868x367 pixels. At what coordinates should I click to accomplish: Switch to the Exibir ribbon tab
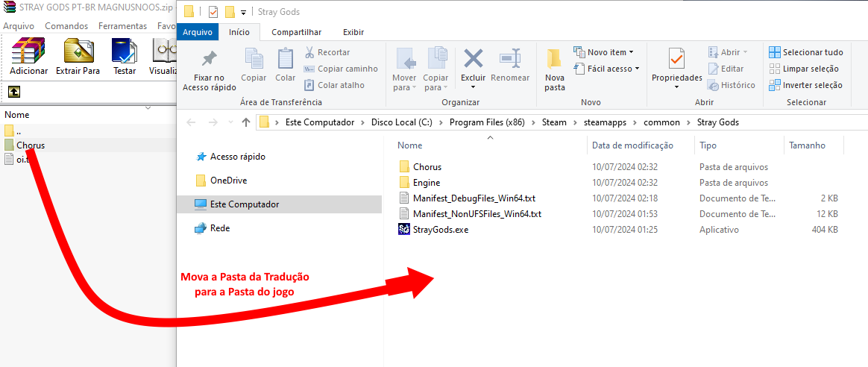(x=353, y=32)
